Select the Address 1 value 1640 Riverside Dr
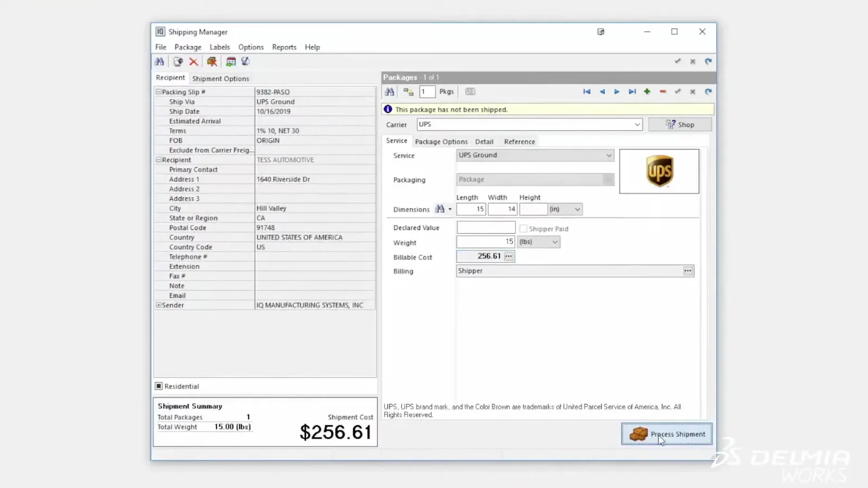868x488 pixels. 283,179
